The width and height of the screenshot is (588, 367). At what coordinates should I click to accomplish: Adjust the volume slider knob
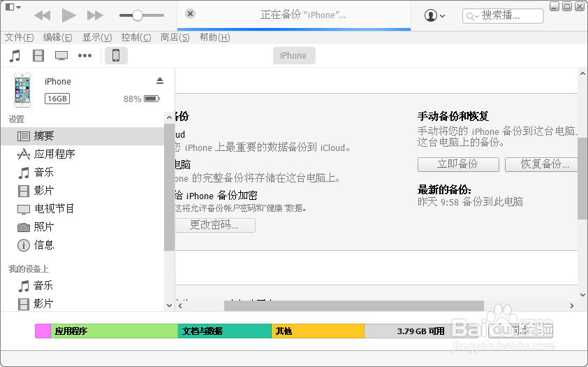(x=138, y=15)
